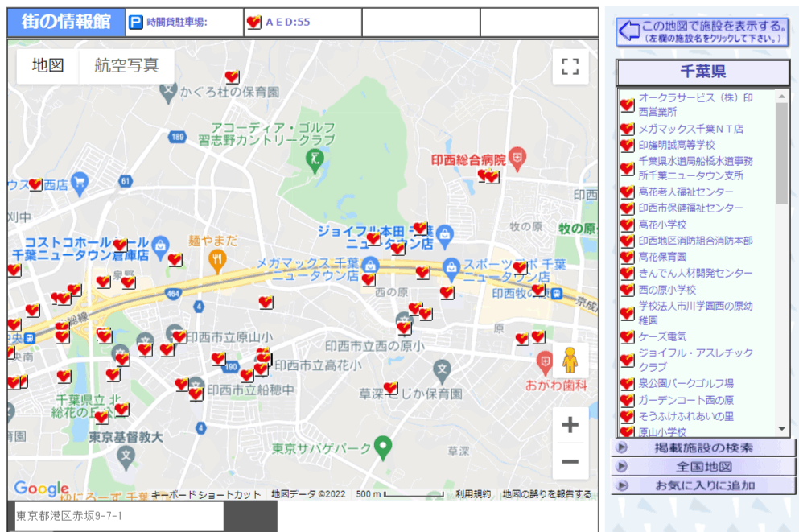799x532 pixels.
Task: Select 泉公園パークゴルフ場 in list
Action: point(686,383)
